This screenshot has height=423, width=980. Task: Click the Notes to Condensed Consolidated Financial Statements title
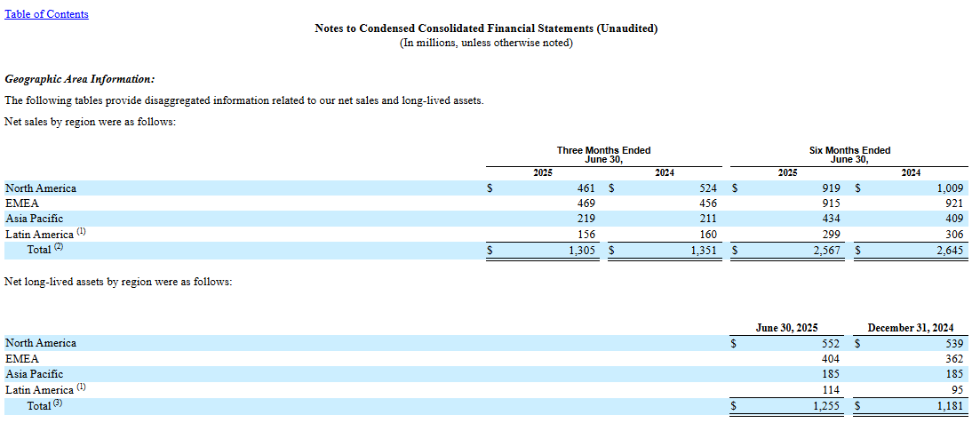pyautogui.click(x=486, y=28)
